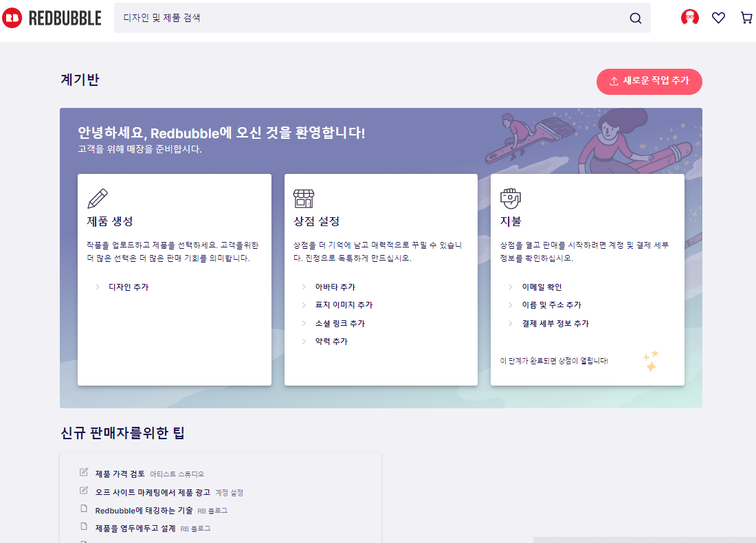Click the chevron before 이메일 확인
Image resolution: width=756 pixels, height=543 pixels.
pos(510,287)
